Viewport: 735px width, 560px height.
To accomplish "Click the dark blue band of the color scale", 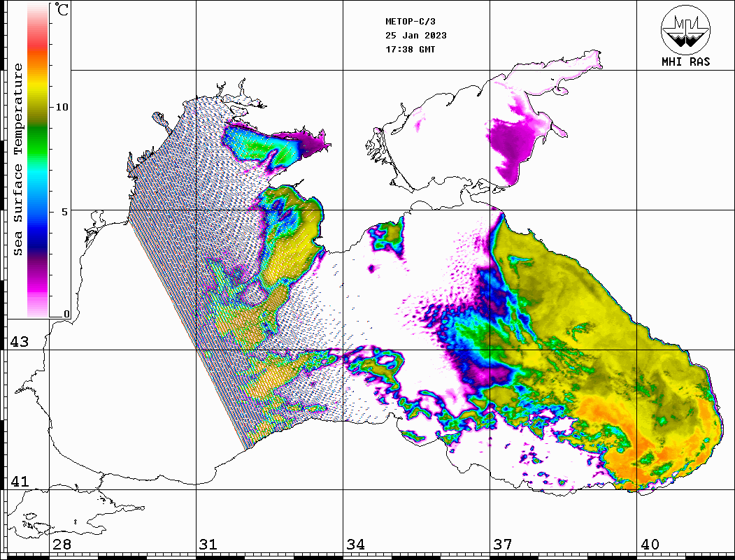I will [x=38, y=239].
